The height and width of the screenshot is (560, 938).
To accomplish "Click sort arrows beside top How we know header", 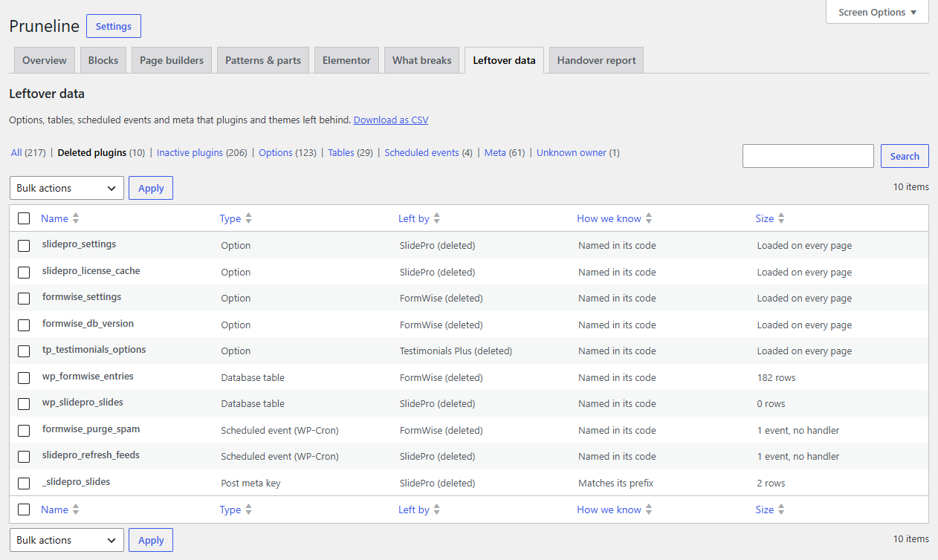I will click(x=649, y=218).
